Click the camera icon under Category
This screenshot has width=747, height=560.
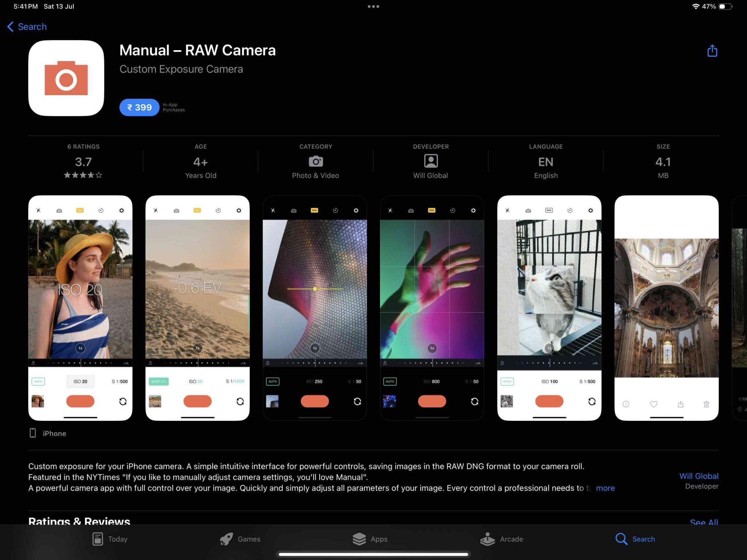(315, 161)
